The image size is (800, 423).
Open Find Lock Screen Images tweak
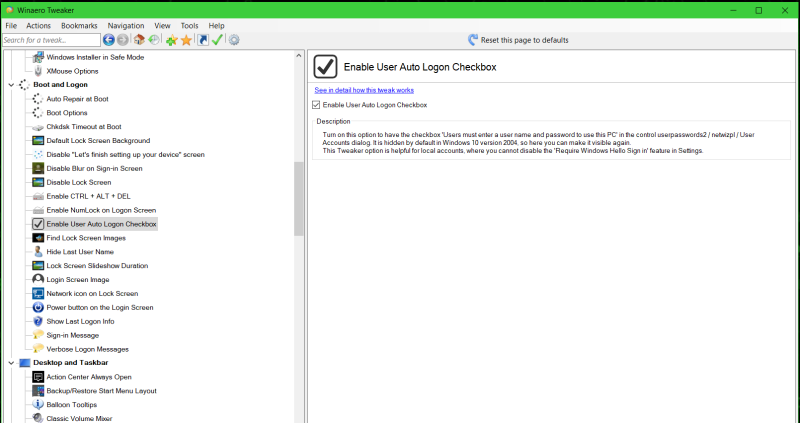[x=86, y=238]
